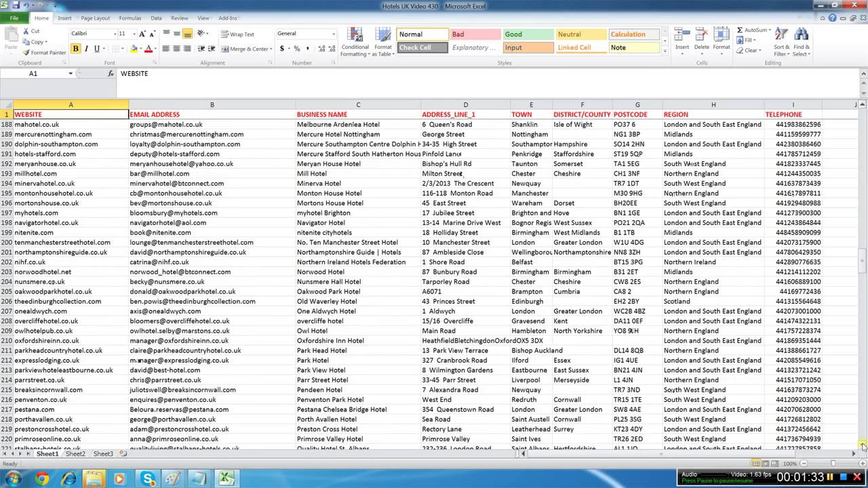Apply yellow Fill Color to cell
The height and width of the screenshot is (488, 868).
click(134, 49)
